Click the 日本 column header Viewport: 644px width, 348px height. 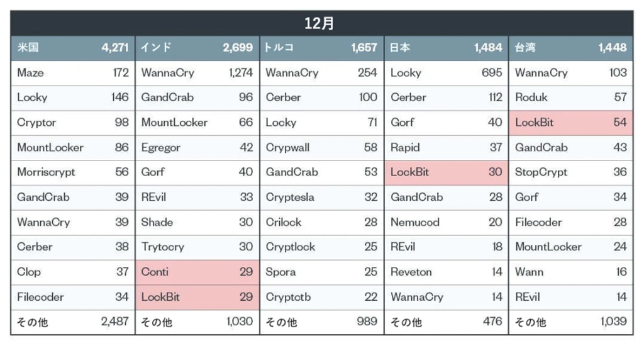401,48
